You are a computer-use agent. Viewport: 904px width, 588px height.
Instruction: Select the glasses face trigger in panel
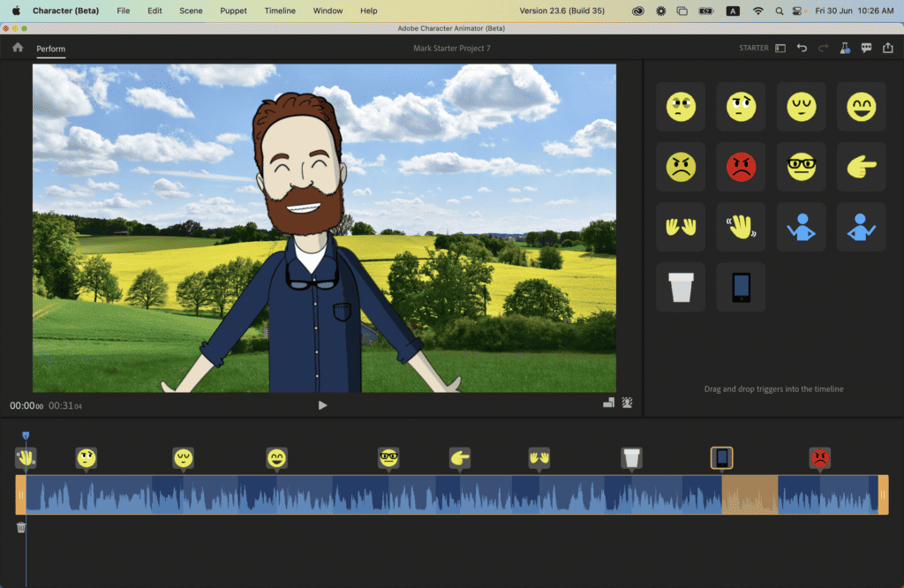[802, 167]
